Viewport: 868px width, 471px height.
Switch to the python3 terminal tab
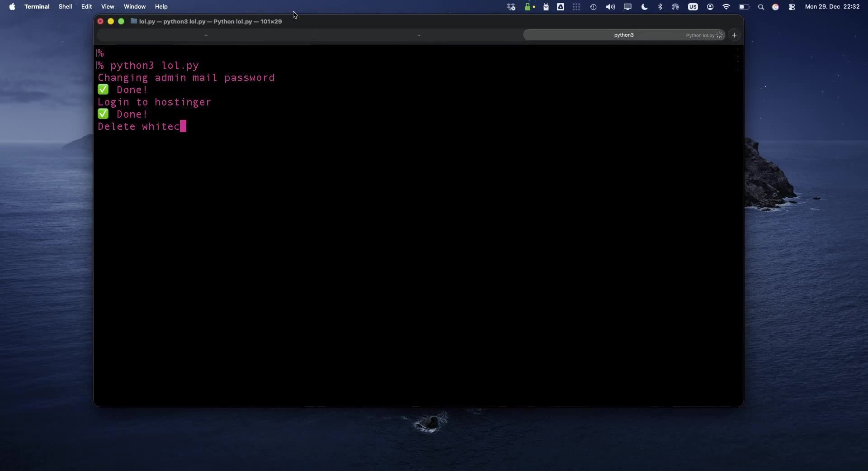pyautogui.click(x=623, y=35)
